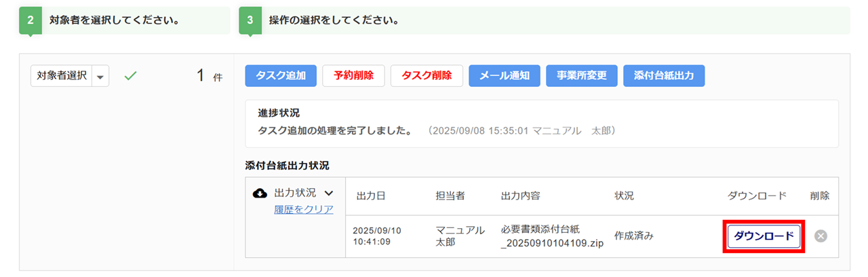The height and width of the screenshot is (277, 868).
Task: Click the タスク追加 button
Action: [280, 76]
